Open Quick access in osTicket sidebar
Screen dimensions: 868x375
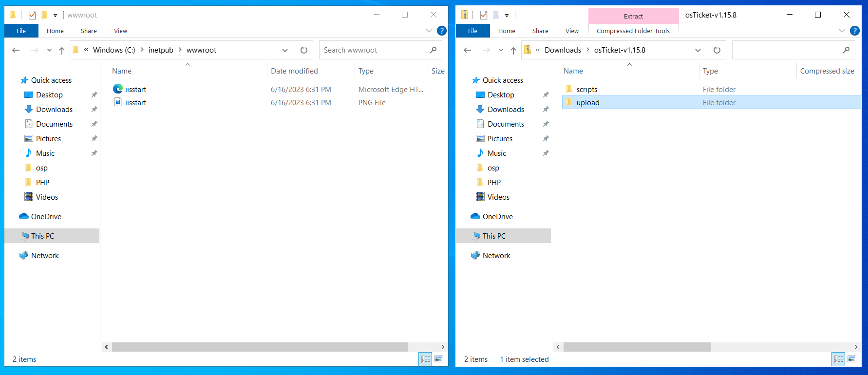497,80
